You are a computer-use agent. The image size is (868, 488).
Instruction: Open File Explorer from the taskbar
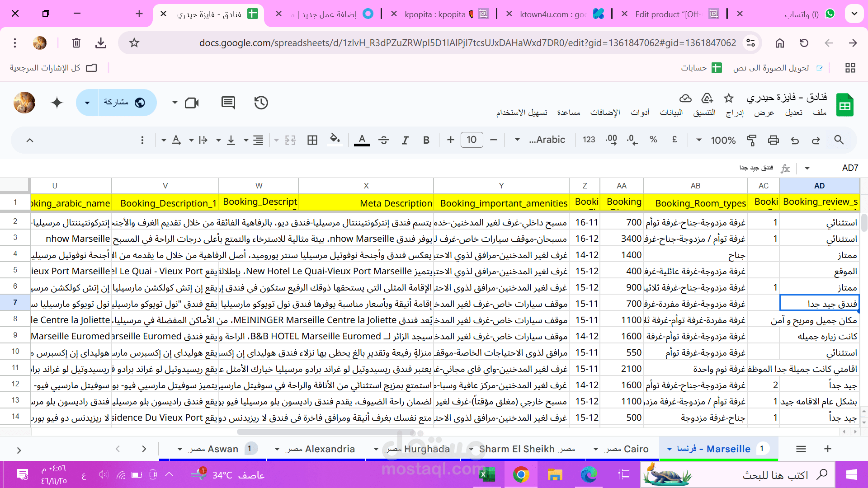click(x=555, y=474)
